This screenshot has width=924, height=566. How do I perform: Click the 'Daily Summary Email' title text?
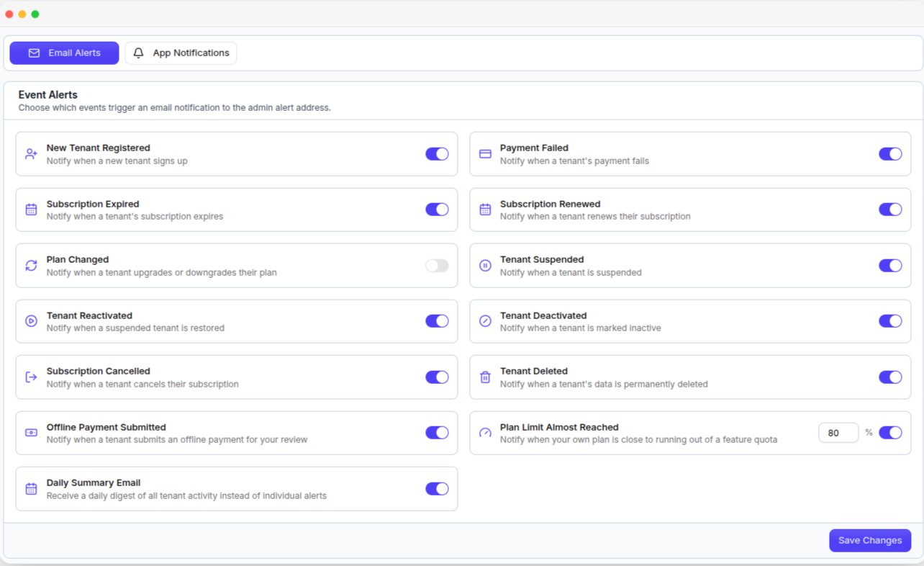click(94, 483)
